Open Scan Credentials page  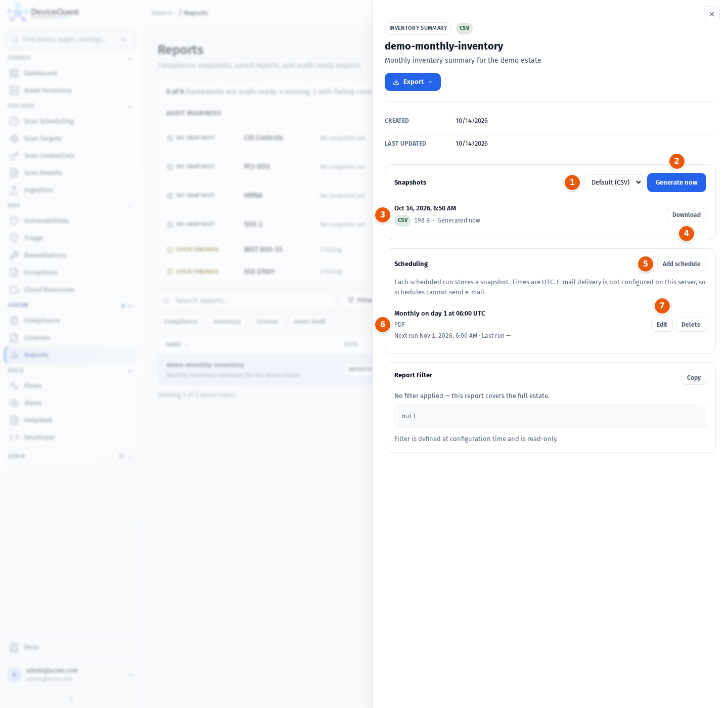pyautogui.click(x=70, y=156)
